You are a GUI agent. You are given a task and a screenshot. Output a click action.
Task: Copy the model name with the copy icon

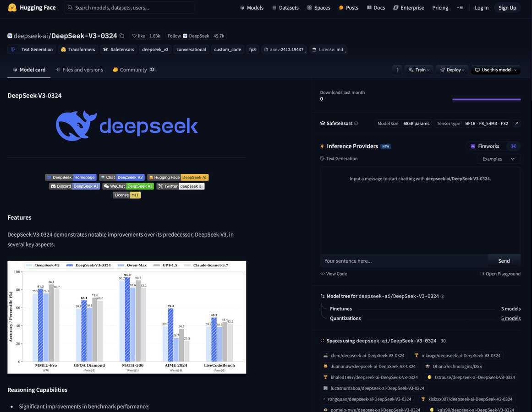[x=122, y=36]
